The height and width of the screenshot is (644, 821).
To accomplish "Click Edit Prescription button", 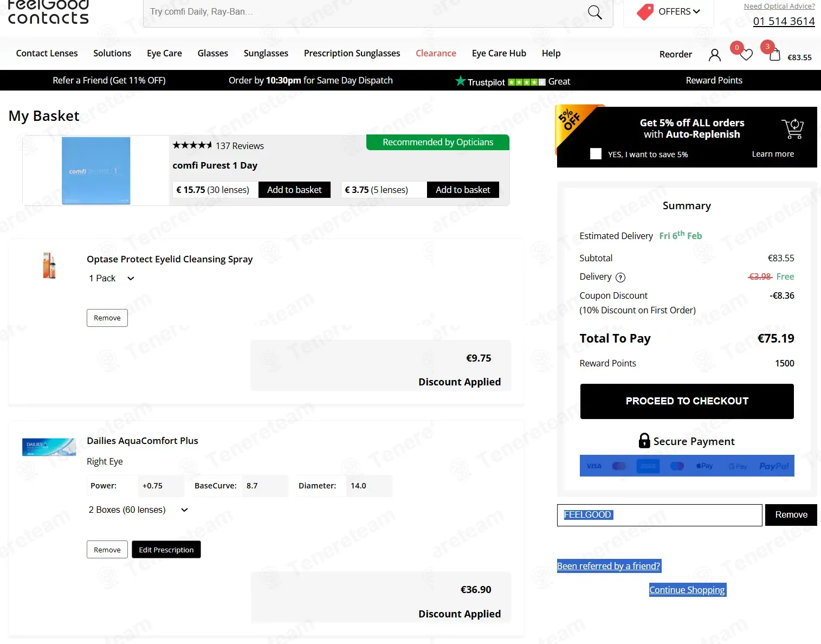I will (166, 550).
